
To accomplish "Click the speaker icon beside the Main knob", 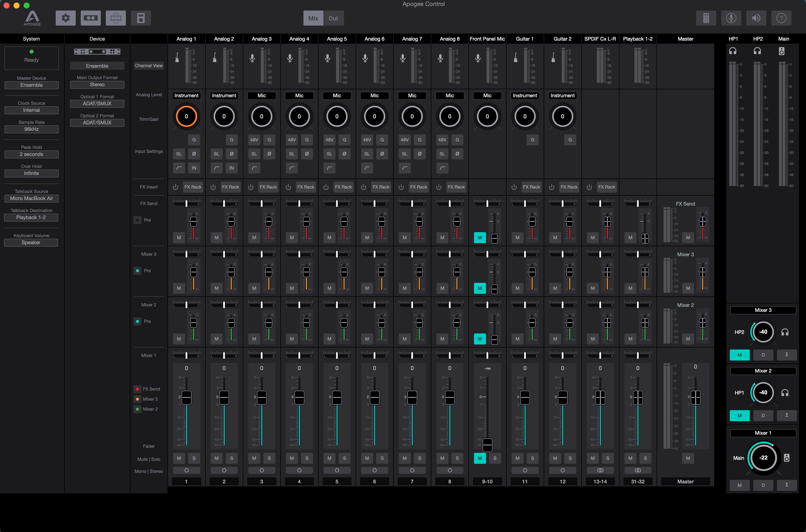I will [786, 458].
